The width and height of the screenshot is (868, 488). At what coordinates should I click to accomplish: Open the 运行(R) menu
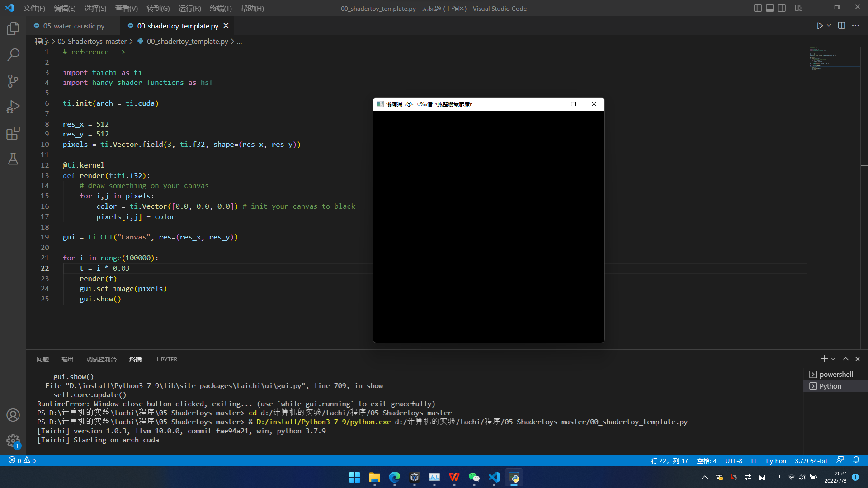(x=189, y=9)
